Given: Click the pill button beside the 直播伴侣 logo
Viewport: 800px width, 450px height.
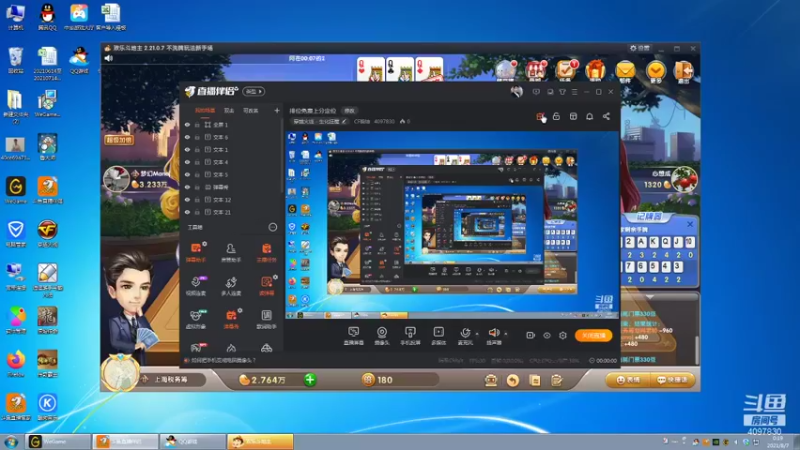Looking at the screenshot, I should click(x=254, y=91).
